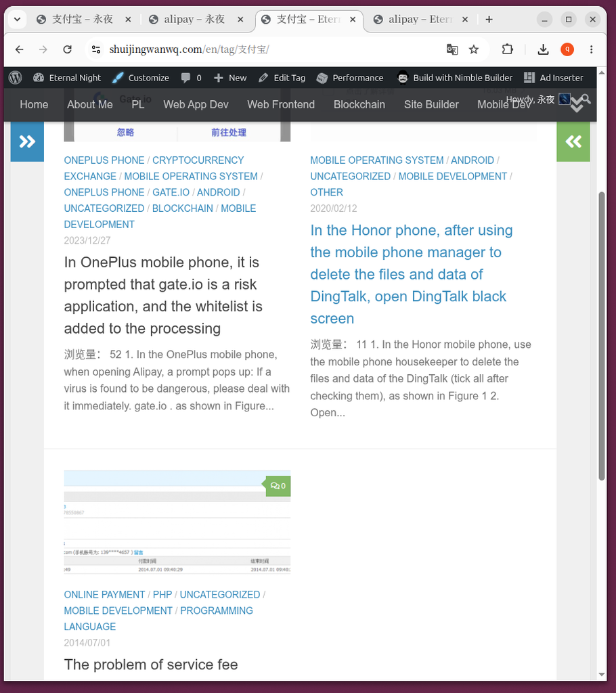Open the '+ New' admin bar item
616x693 pixels.
pyautogui.click(x=230, y=78)
